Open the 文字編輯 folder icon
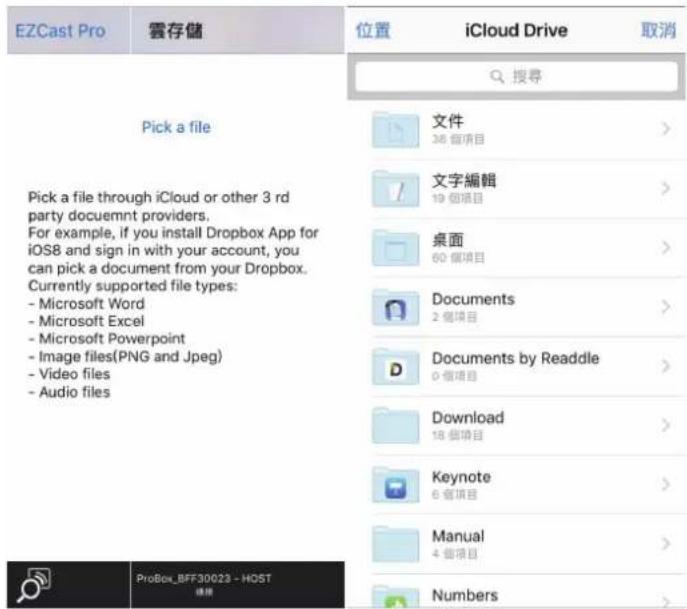Screen dimensions: 687x609 point(396,189)
